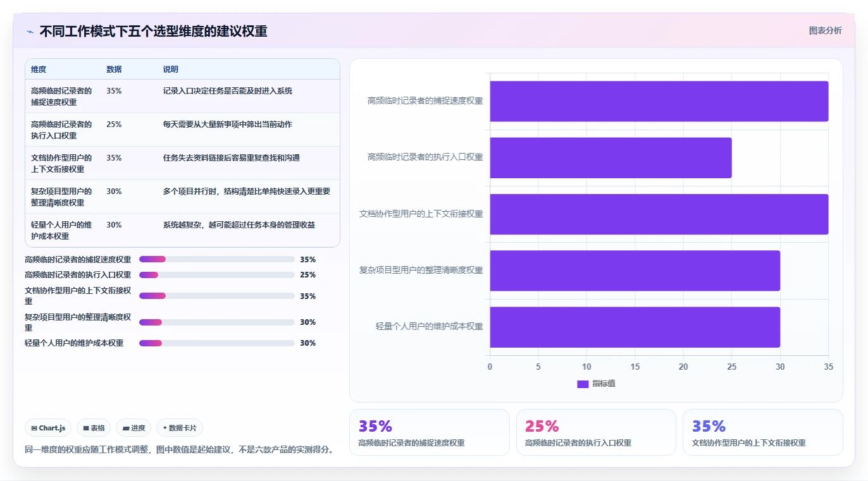
Task: Click table cell 高频临时记录者的执行入口权重
Action: (62, 130)
